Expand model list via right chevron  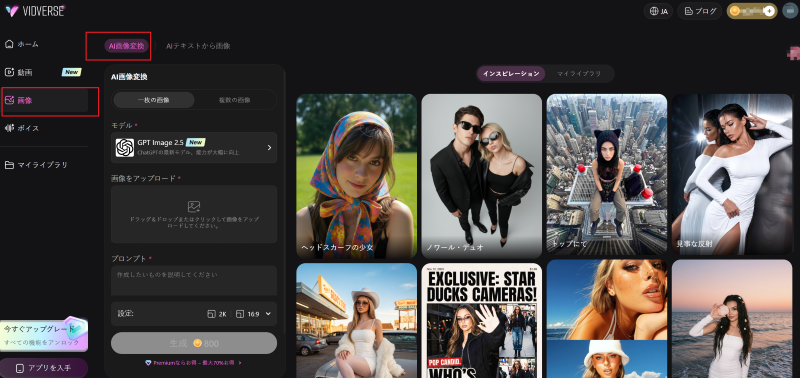(x=269, y=147)
